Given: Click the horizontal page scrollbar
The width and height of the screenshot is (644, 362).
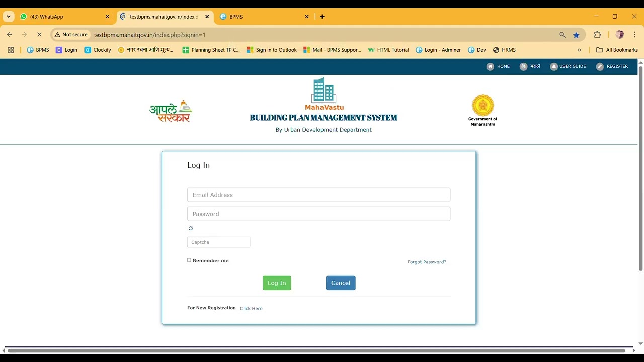Looking at the screenshot, I should pos(317,350).
